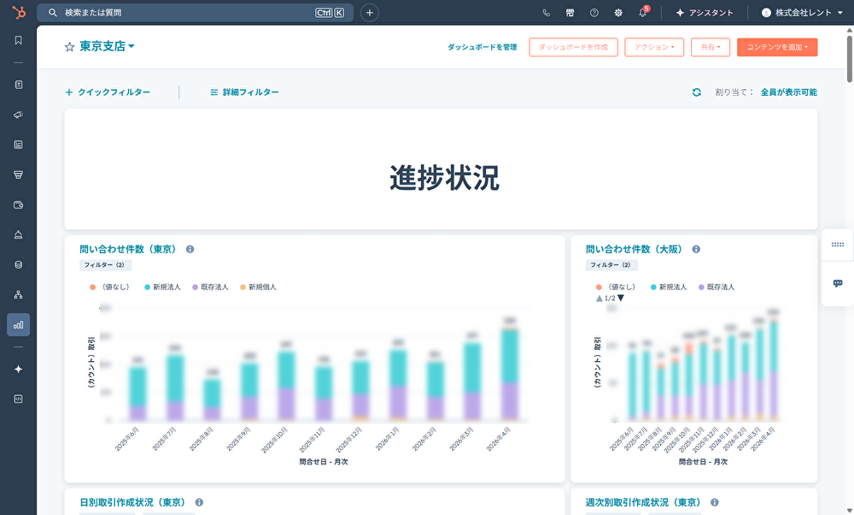Open the automation workflows sidebar icon
The image size is (854, 515).
click(x=19, y=295)
